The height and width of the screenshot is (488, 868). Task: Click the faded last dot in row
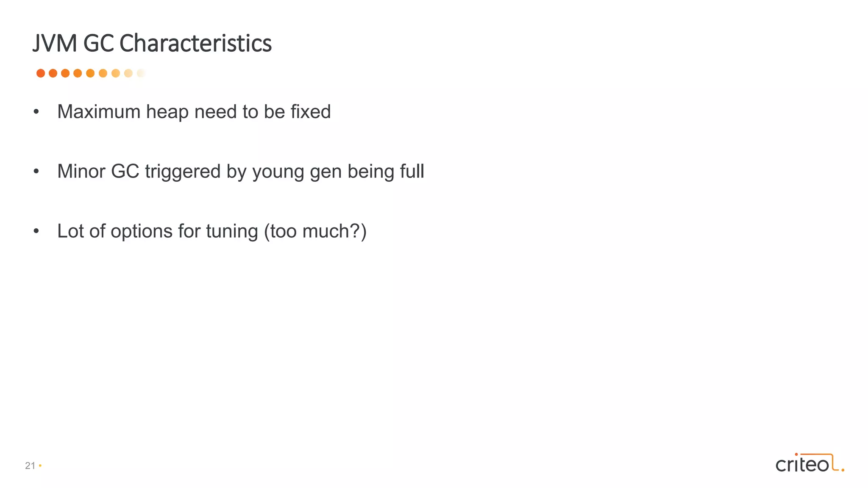click(141, 73)
